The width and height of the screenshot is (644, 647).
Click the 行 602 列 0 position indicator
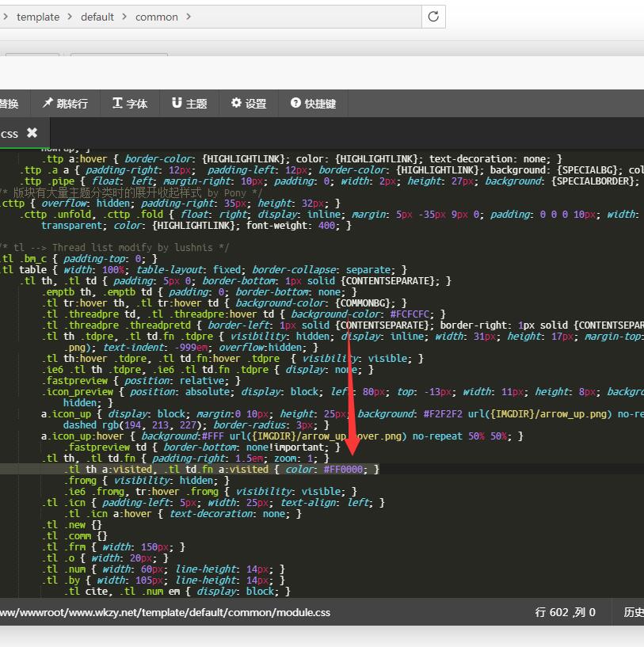[565, 612]
